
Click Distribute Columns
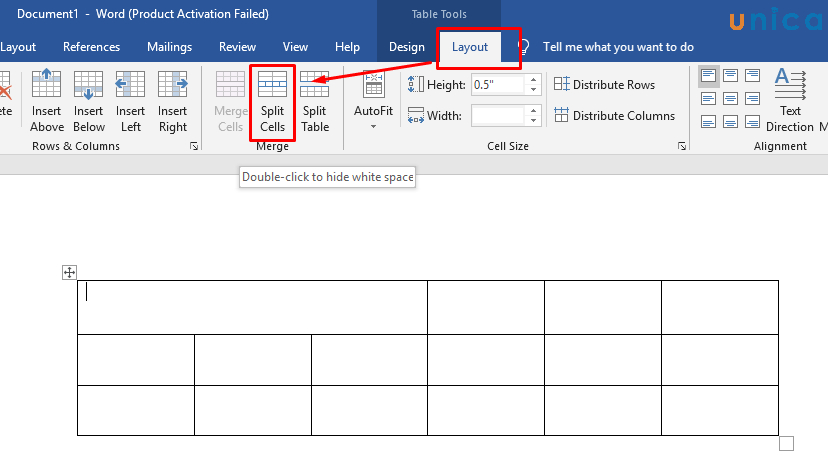tap(614, 116)
